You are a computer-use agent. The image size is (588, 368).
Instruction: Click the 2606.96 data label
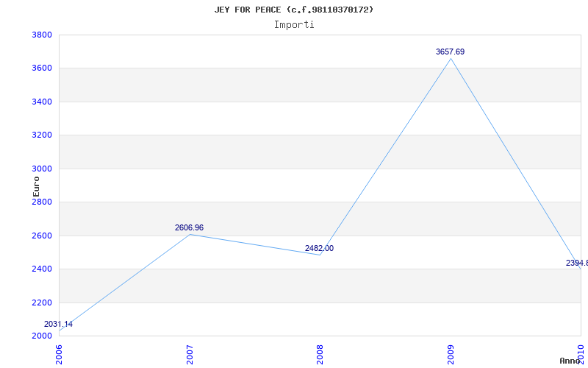click(x=189, y=228)
